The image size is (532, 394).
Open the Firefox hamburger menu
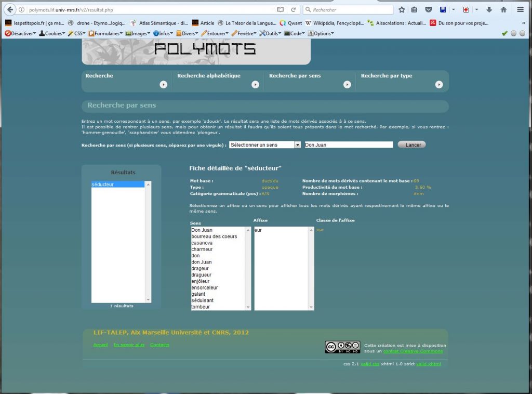[x=520, y=9]
